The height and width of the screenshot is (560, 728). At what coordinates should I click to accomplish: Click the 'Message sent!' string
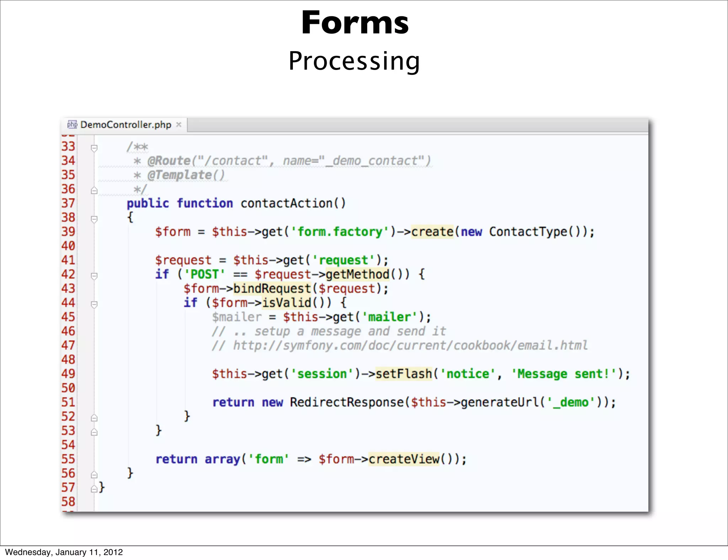point(564,374)
